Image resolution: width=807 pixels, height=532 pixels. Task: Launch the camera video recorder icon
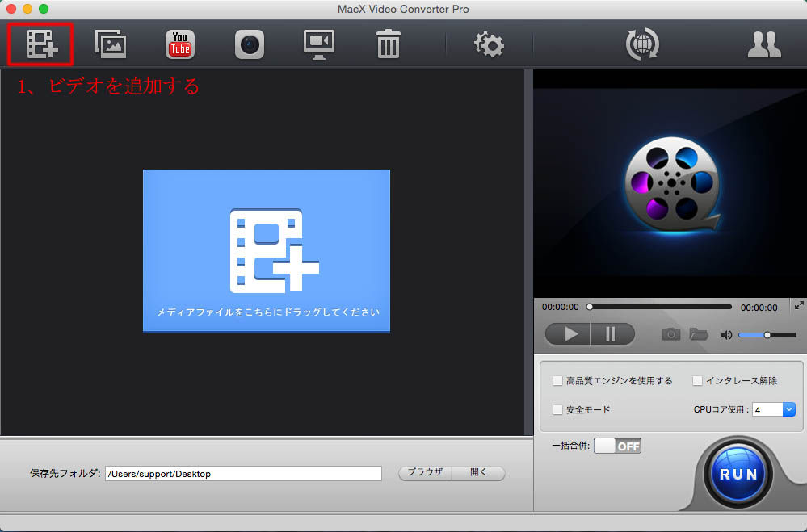[250, 44]
